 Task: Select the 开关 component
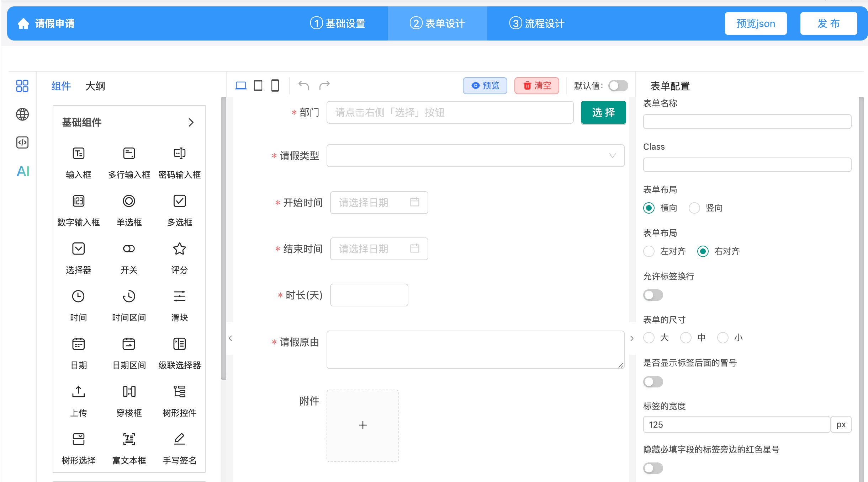tap(129, 258)
